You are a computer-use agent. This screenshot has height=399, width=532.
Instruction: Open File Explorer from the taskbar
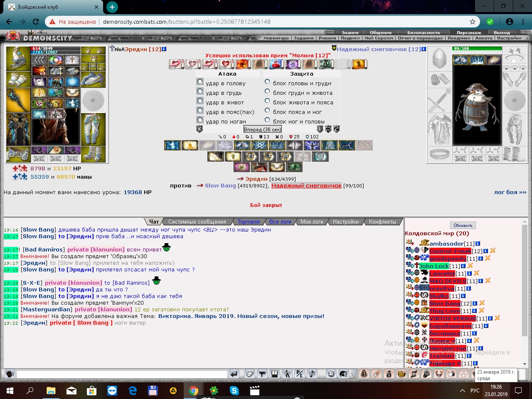51,391
